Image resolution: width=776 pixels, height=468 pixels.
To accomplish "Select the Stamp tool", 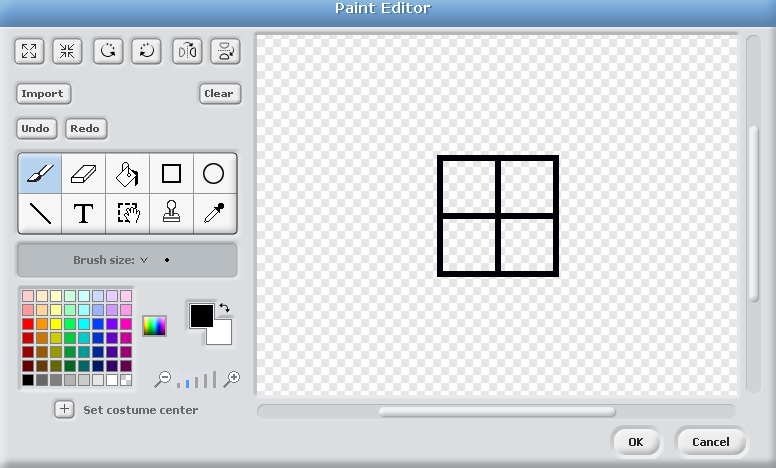I will [171, 213].
